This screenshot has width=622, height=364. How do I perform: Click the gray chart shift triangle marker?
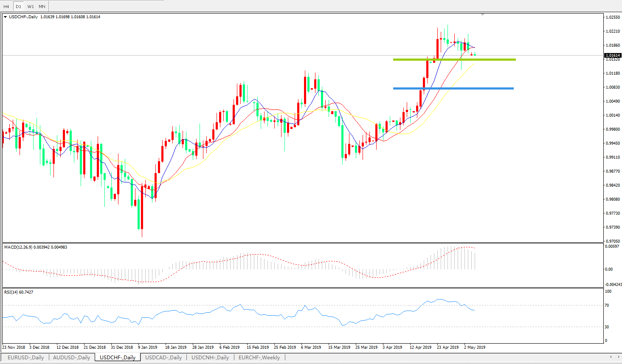483,15
